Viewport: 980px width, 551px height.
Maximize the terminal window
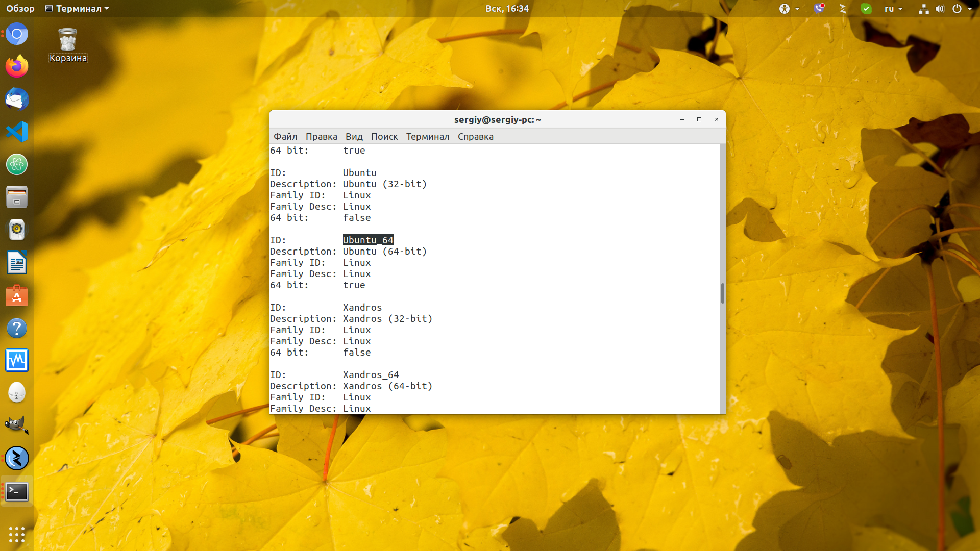coord(699,119)
